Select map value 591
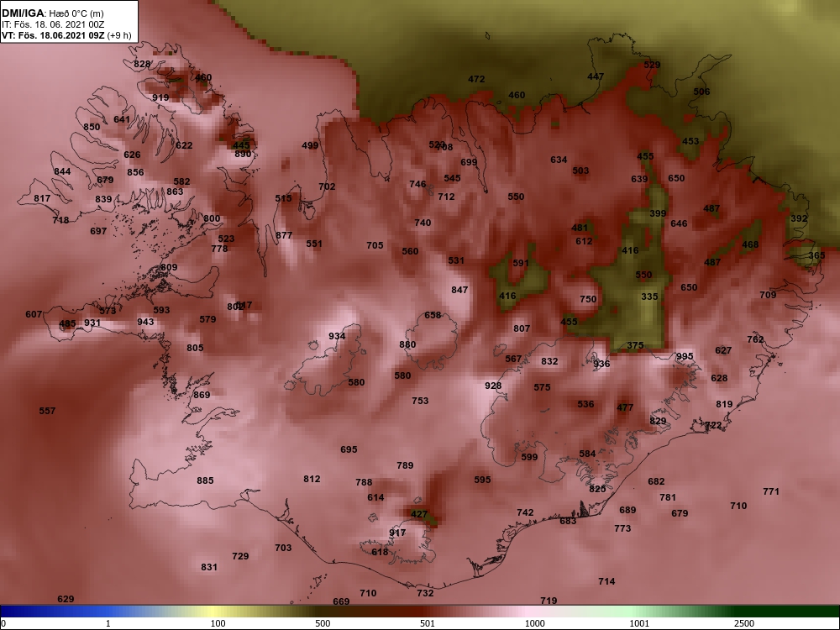The height and width of the screenshot is (630, 840). 521,262
